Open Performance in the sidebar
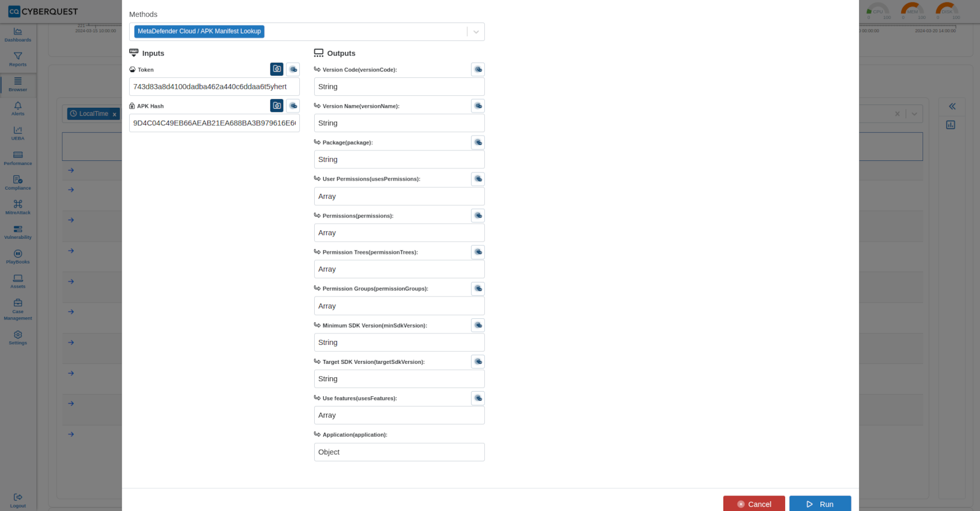This screenshot has width=980, height=511. click(18, 159)
